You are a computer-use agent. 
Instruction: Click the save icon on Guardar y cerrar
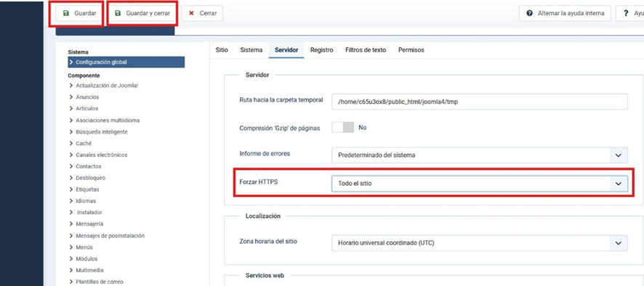tap(118, 13)
